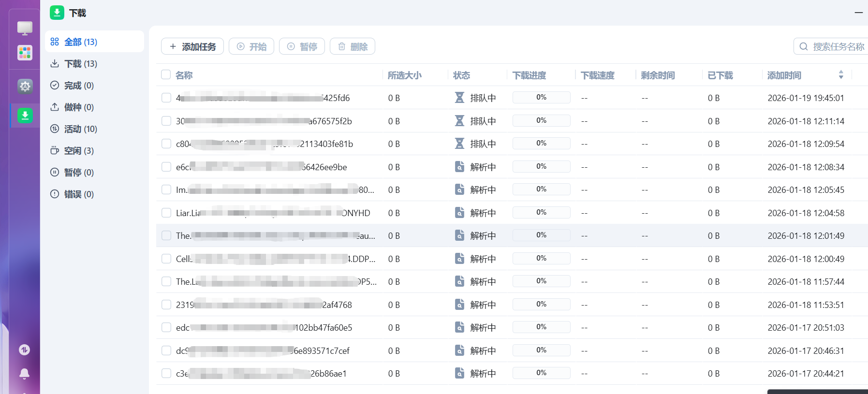Click the 状态 column header
Image resolution: width=868 pixels, height=394 pixels.
tap(461, 75)
